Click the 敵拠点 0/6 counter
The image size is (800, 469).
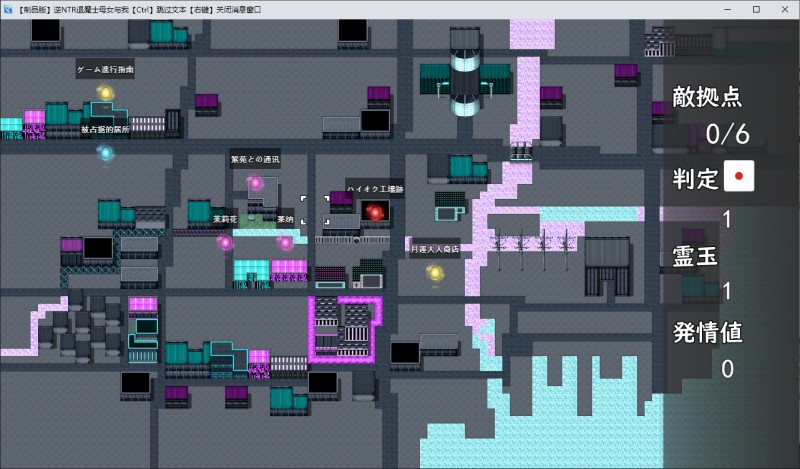[x=727, y=132]
